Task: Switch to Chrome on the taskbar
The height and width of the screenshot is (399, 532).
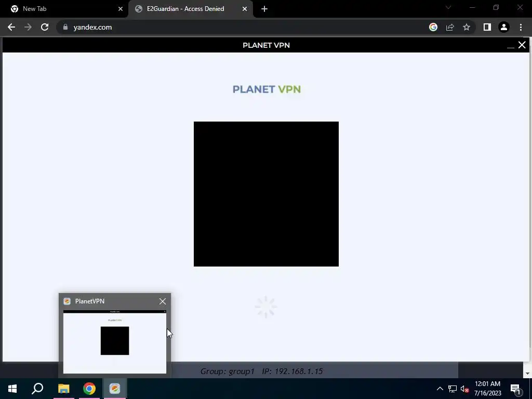Action: pos(89,389)
